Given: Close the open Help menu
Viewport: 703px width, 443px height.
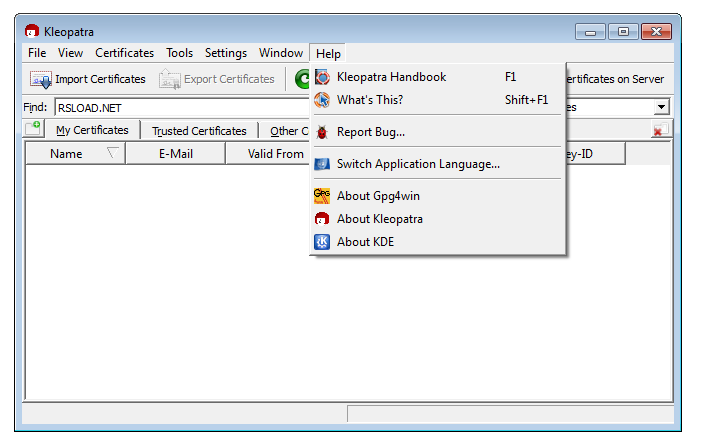Looking at the screenshot, I should (328, 54).
